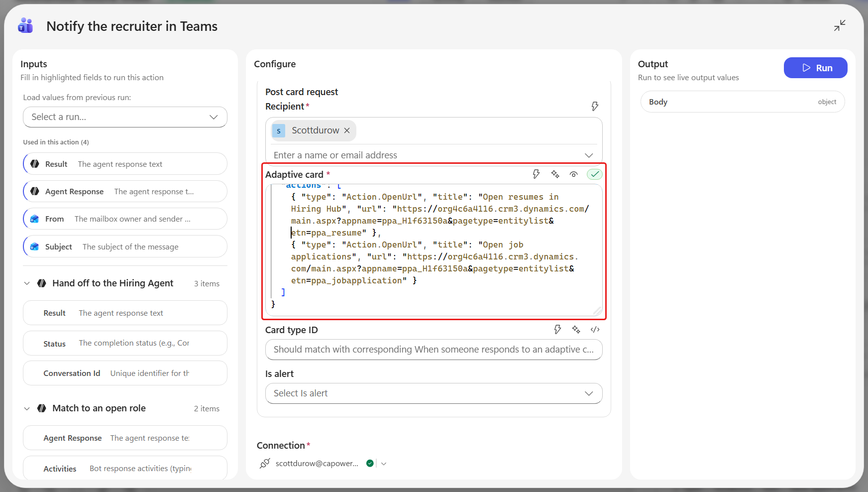Remove Scottdurow recipient with the X
This screenshot has width=868, height=492.
pos(347,130)
